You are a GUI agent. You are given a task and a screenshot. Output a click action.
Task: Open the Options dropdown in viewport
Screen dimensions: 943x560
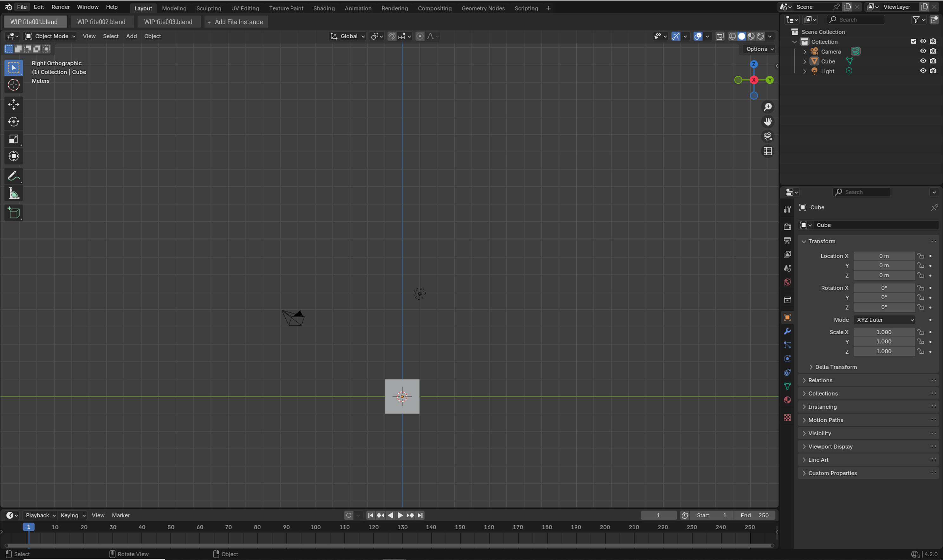pyautogui.click(x=760, y=49)
